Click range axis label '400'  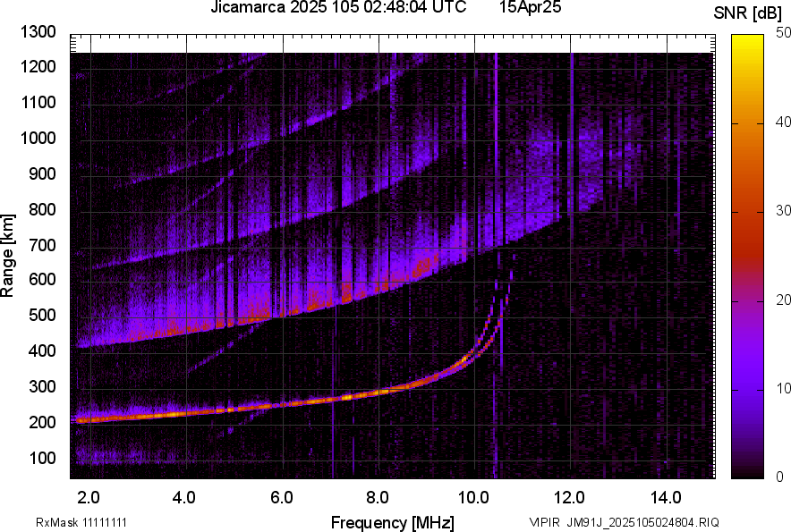(42, 350)
